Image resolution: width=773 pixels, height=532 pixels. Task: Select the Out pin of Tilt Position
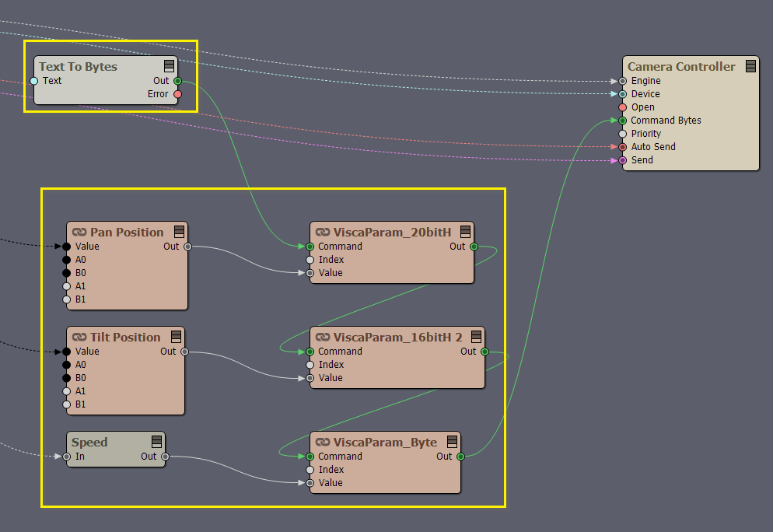tap(184, 352)
